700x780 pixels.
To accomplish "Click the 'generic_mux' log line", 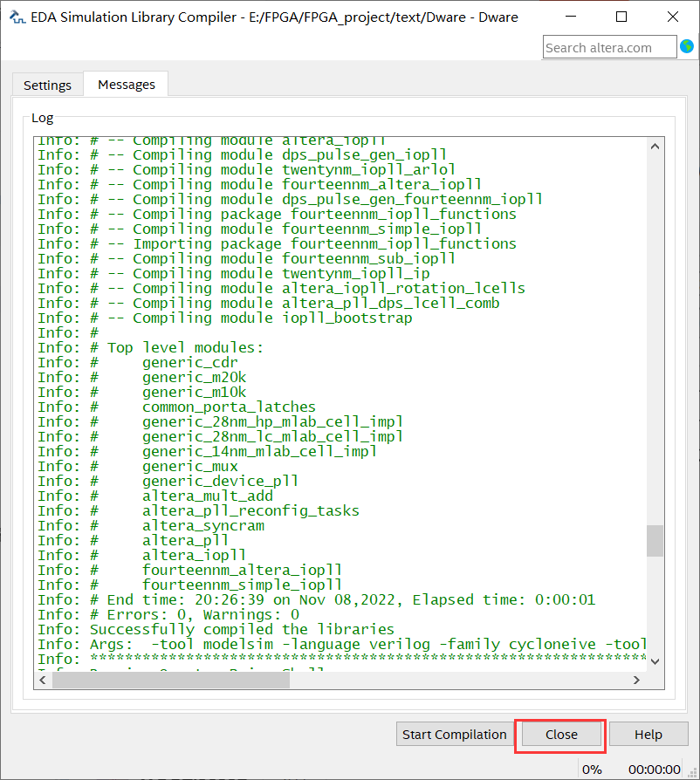I will pos(138,466).
